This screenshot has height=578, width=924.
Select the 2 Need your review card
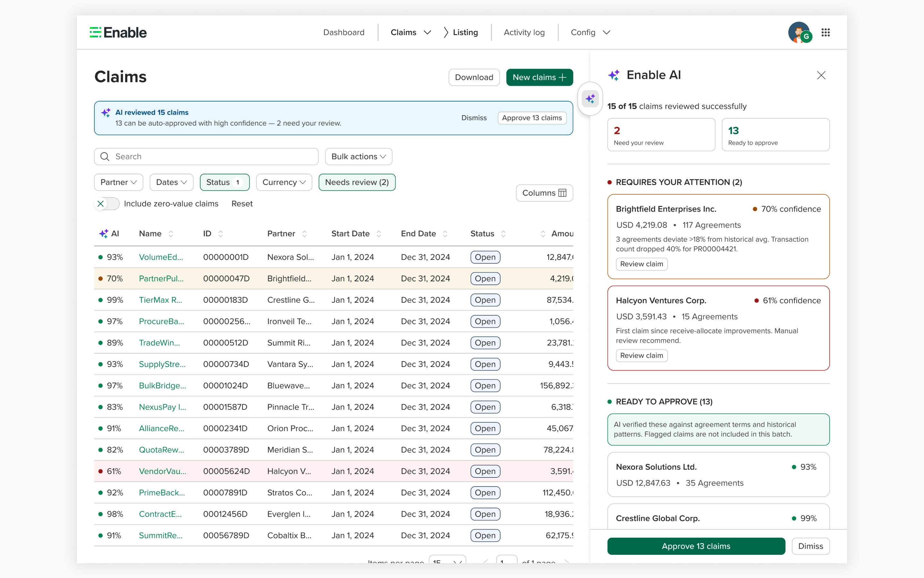pyautogui.click(x=661, y=135)
